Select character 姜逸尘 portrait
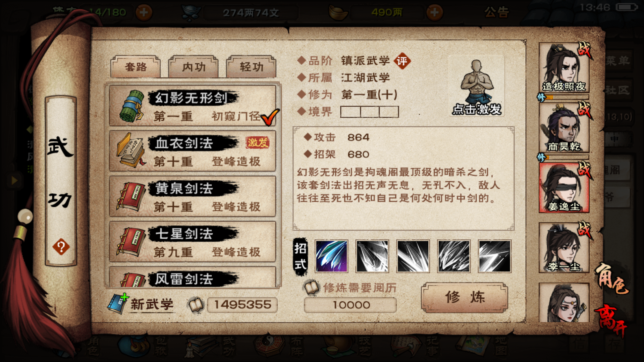Screen dimensions: 644x362 click(564, 188)
